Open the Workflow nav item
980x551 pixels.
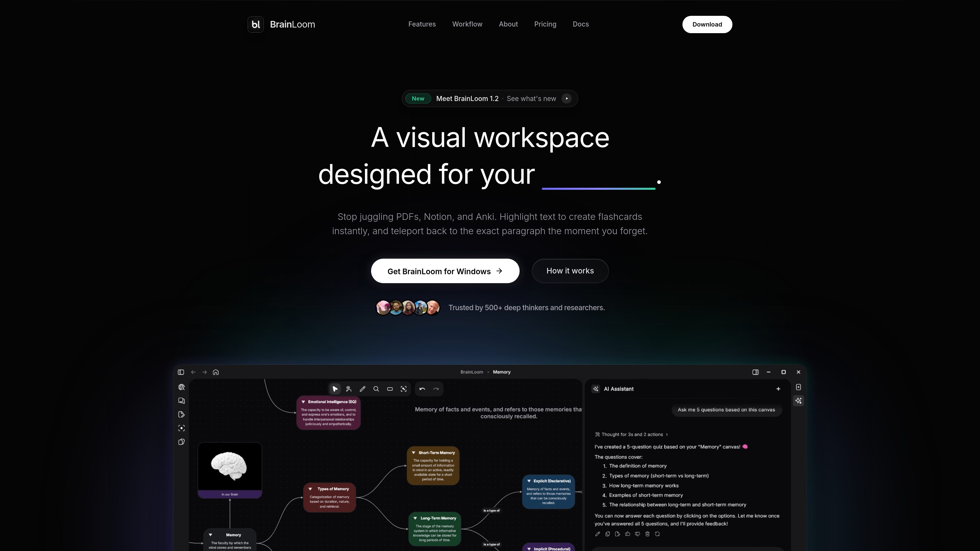coord(467,24)
